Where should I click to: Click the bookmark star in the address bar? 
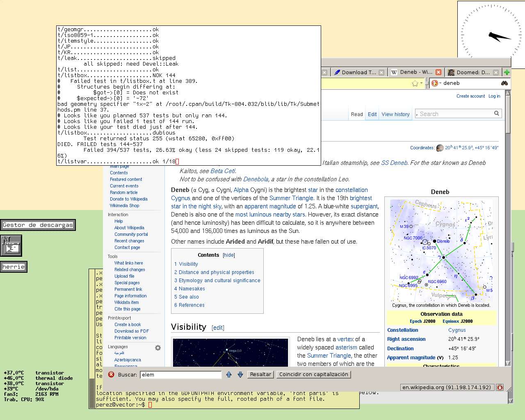pyautogui.click(x=415, y=83)
